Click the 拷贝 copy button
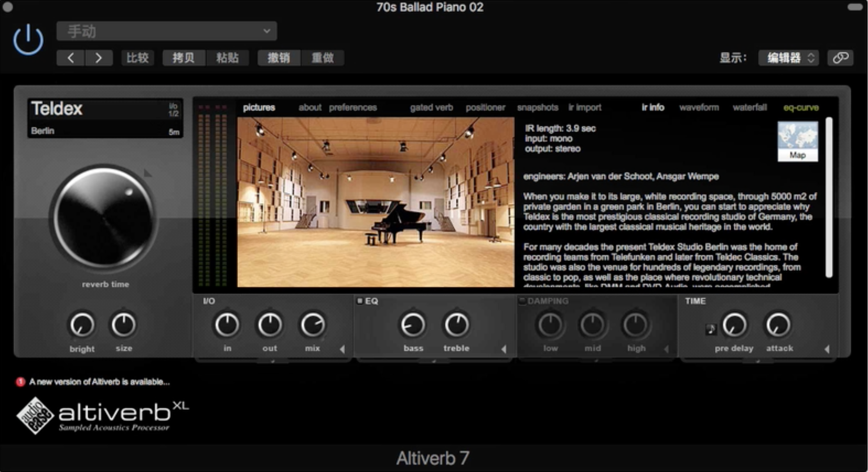The height and width of the screenshot is (472, 868). 184,58
